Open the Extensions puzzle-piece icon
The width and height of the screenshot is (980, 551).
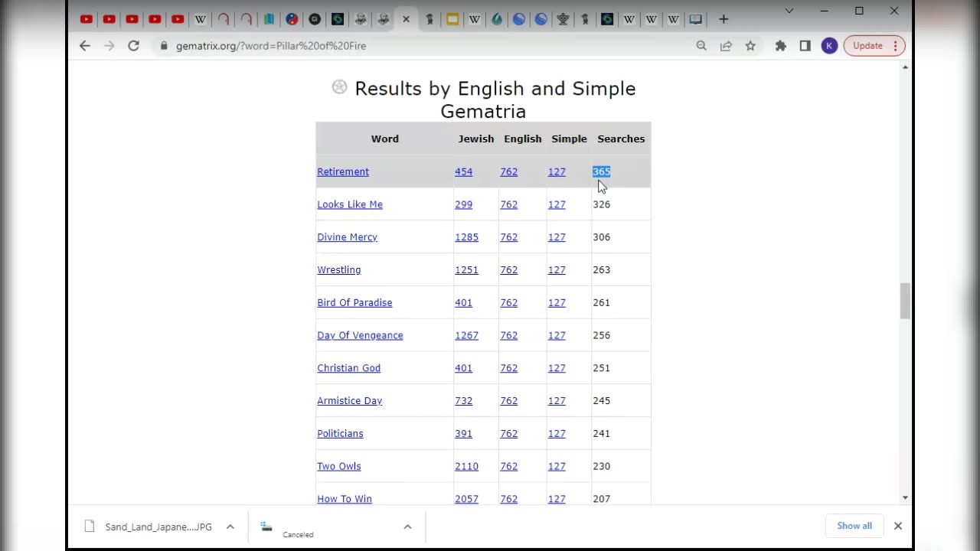coord(780,46)
